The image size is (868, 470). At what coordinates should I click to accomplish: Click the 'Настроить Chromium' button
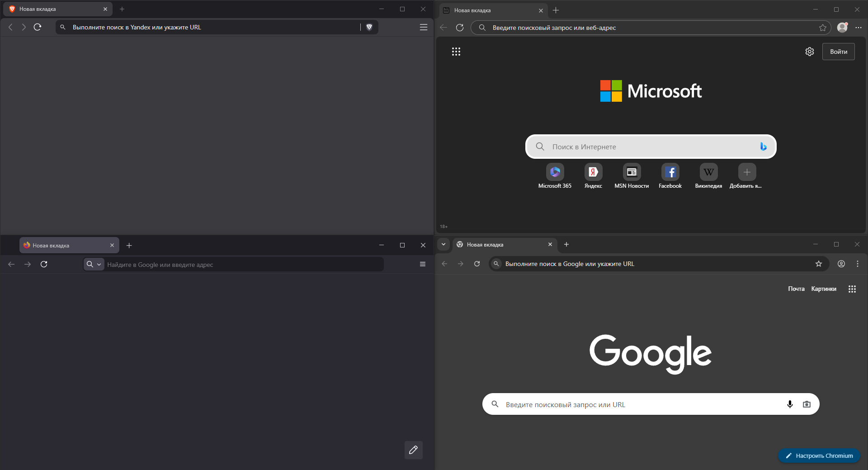(x=819, y=456)
